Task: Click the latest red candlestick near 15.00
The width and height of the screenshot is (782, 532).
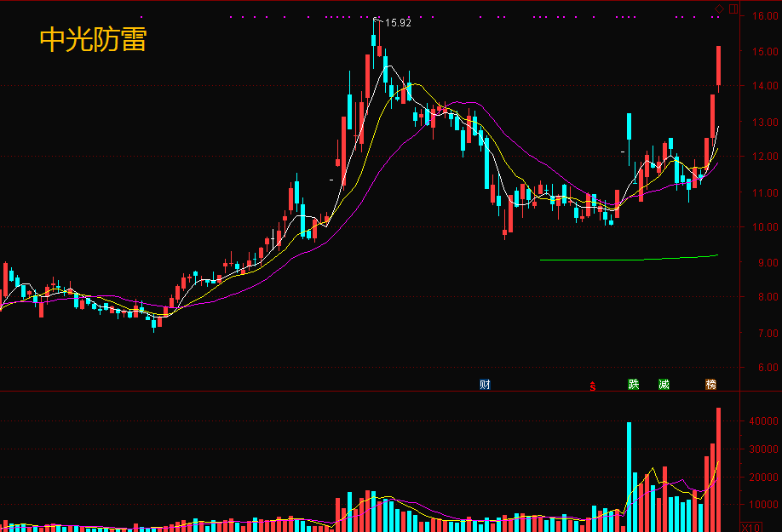Action: point(719,65)
